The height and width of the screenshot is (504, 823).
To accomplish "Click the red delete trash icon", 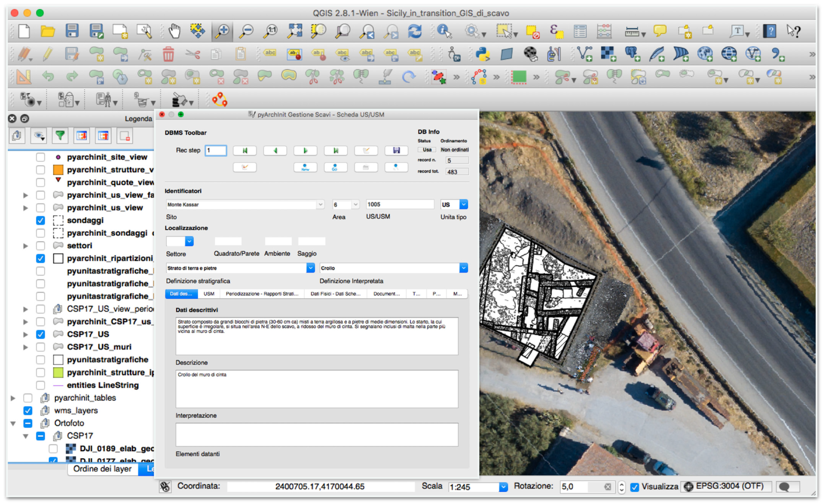I will (168, 54).
